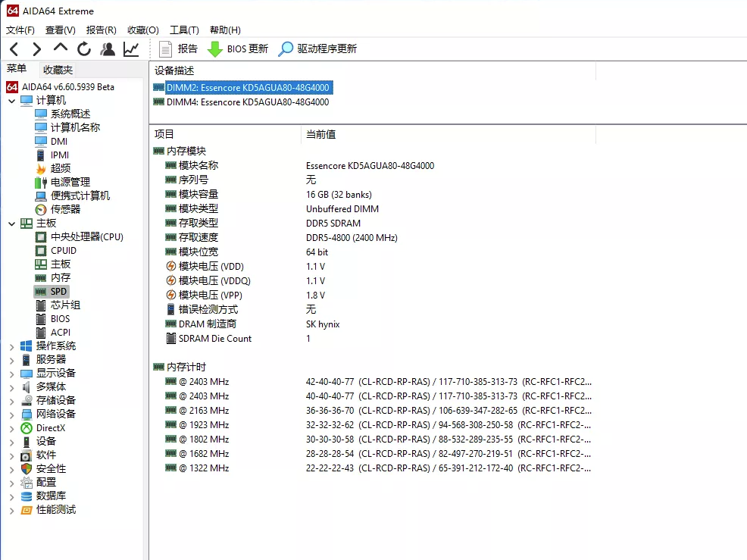
Task: Select 计算机名称 in the tree
Action: click(75, 127)
